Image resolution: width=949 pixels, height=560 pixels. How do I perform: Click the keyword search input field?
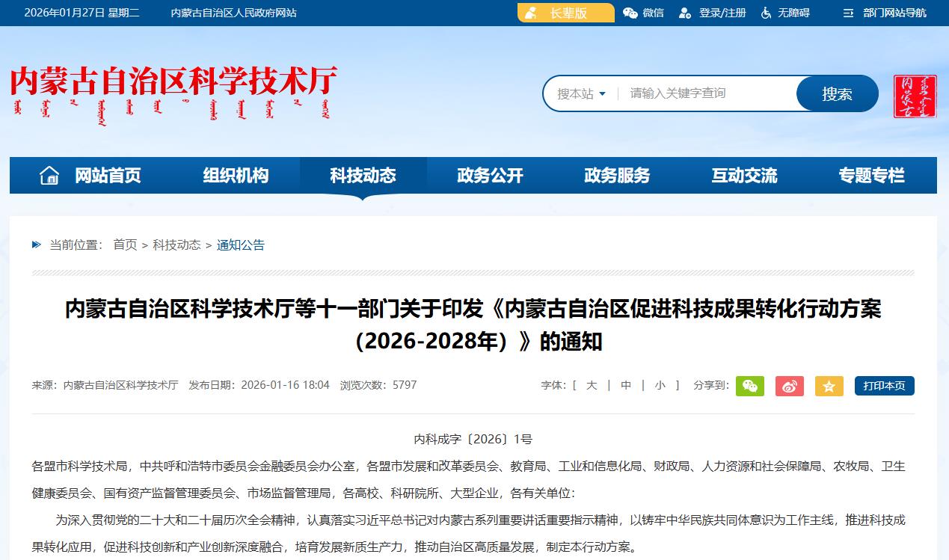coord(707,93)
